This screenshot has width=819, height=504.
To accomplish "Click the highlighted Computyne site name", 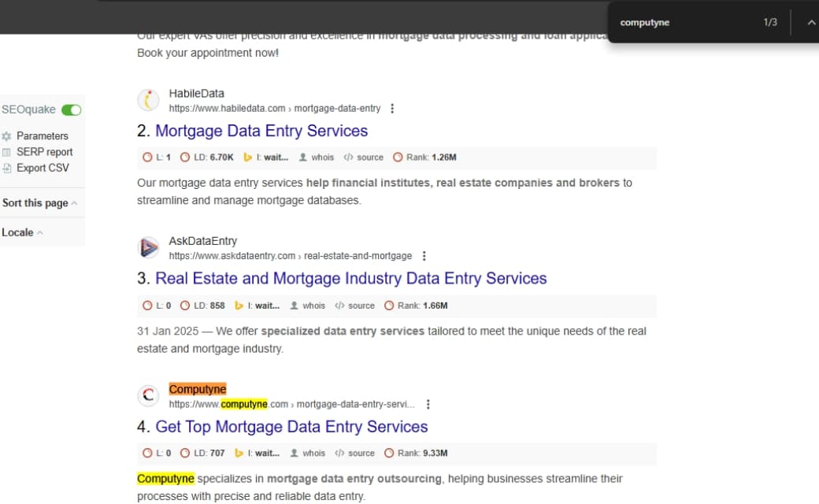I will pos(198,389).
